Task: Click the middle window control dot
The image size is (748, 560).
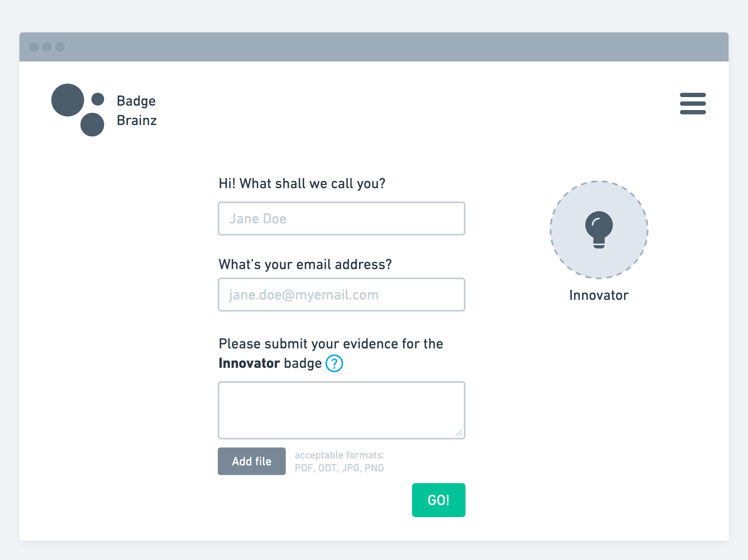Action: (x=47, y=47)
